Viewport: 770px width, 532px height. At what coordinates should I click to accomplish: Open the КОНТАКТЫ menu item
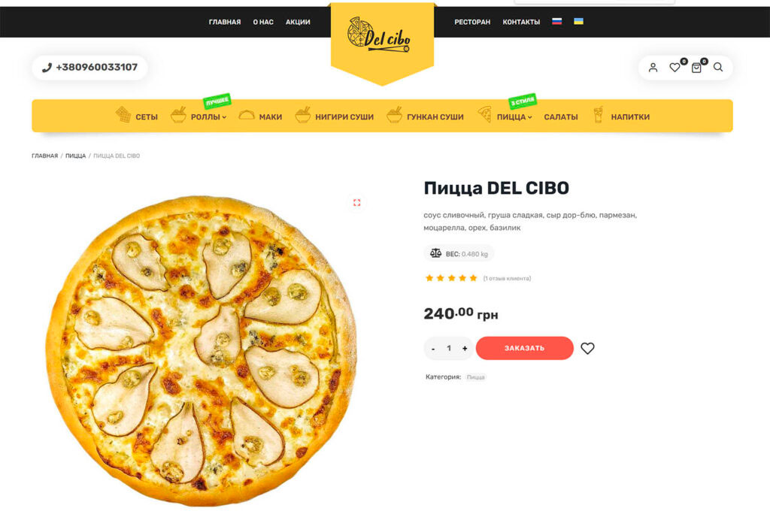coord(521,22)
